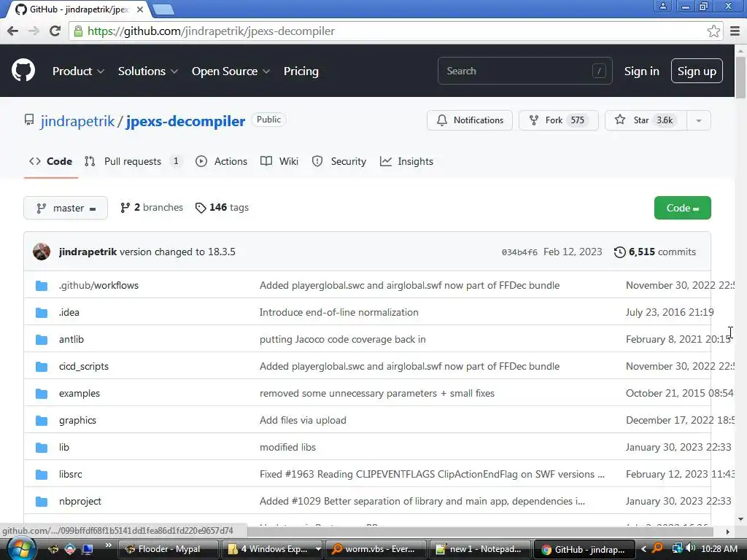Image resolution: width=747 pixels, height=560 pixels.
Task: Switch to the Code tab
Action: coord(51,161)
